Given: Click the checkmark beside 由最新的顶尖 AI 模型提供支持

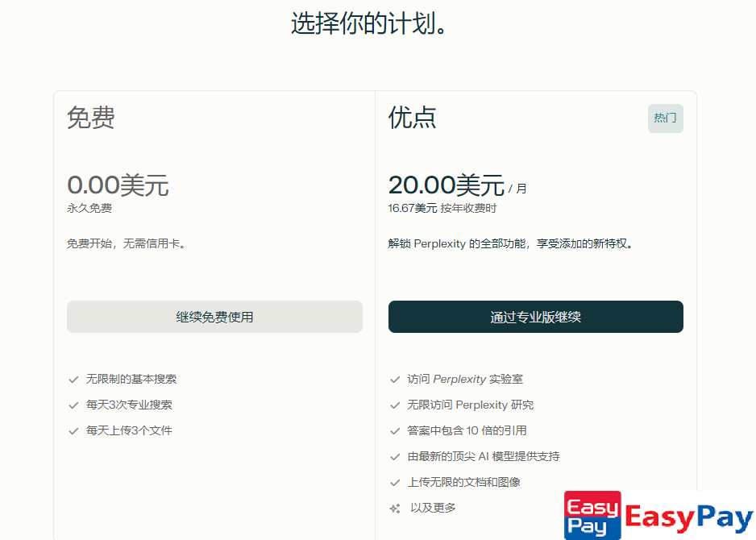Looking at the screenshot, I should pyautogui.click(x=395, y=457).
